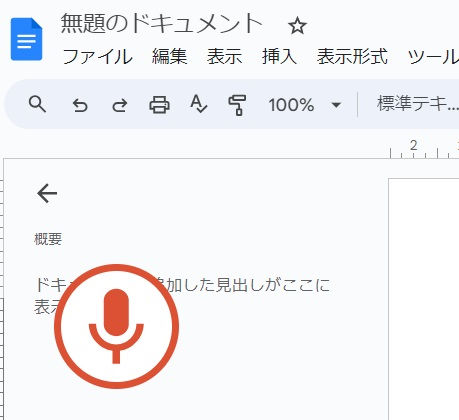Rename the title 無題のドキュメント
Image resolution: width=459 pixels, height=420 pixels.
point(161,24)
